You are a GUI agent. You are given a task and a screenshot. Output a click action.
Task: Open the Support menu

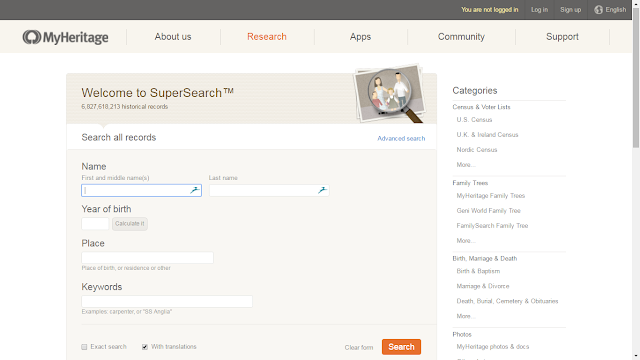[562, 37]
